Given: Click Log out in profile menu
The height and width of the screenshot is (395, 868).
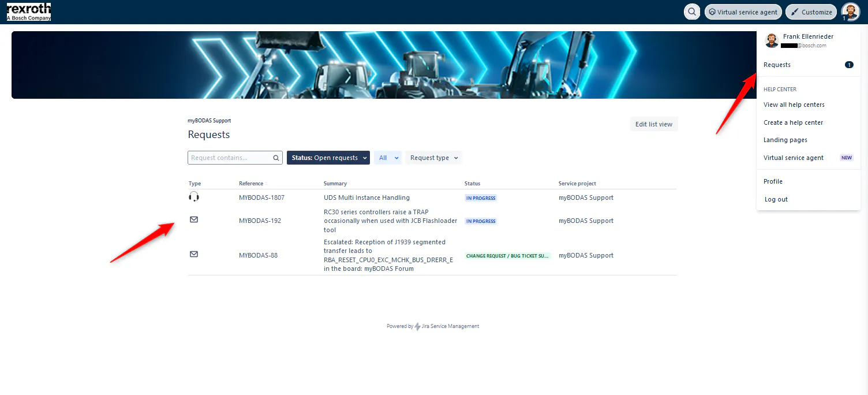Looking at the screenshot, I should tap(776, 199).
